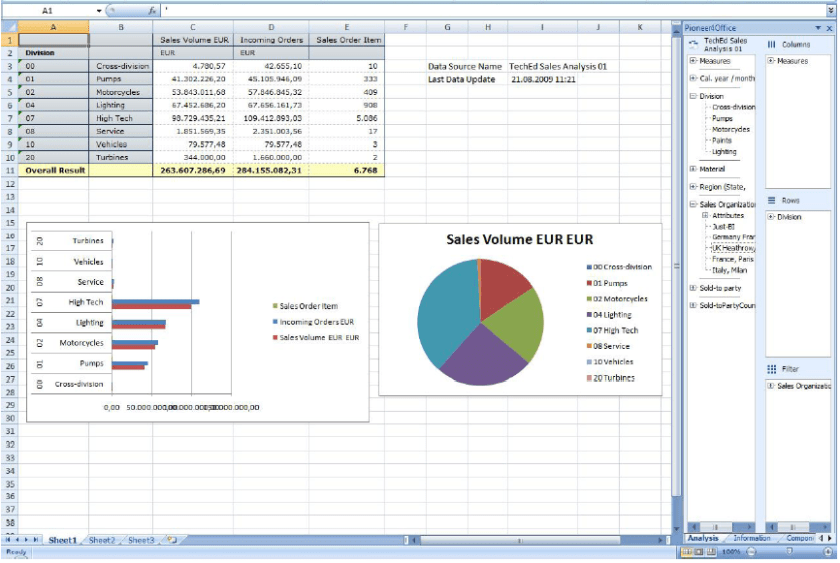This screenshot has width=840, height=563.
Task: Click the zoom out minus button
Action: coord(751,552)
